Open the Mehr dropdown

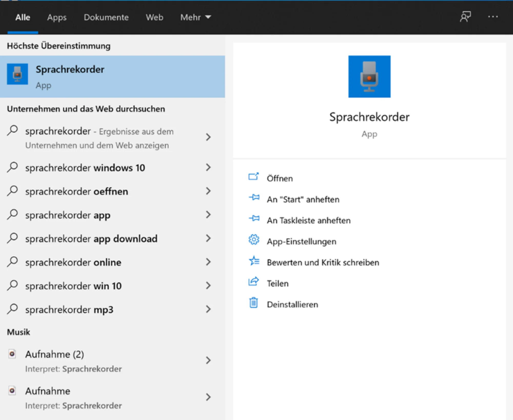pyautogui.click(x=195, y=17)
